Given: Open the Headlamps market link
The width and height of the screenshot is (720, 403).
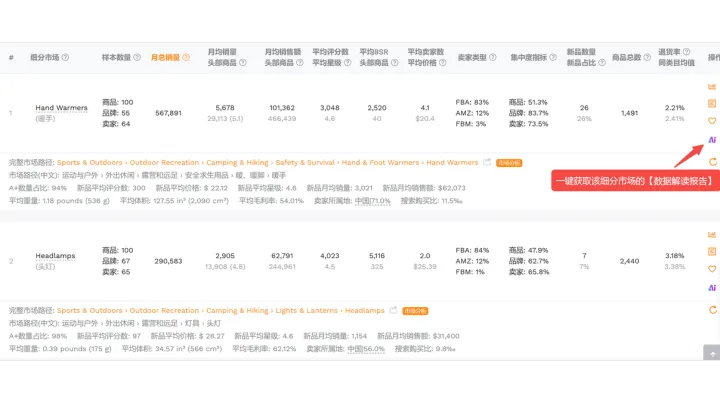Looking at the screenshot, I should (x=55, y=256).
